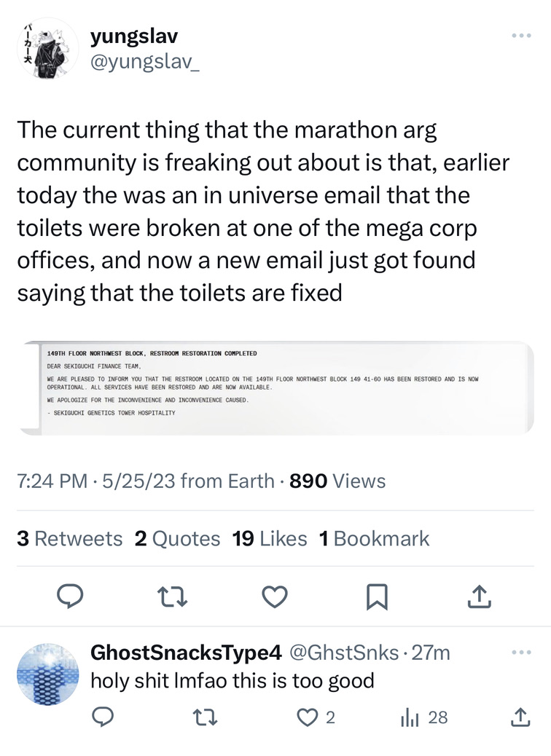The image size is (551, 756).
Task: Retweet GhostSnacksType4's reply
Action: pyautogui.click(x=207, y=718)
